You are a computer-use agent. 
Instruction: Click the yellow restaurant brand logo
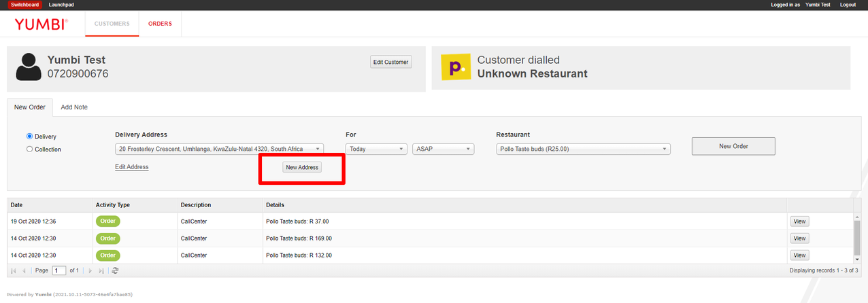[455, 67]
